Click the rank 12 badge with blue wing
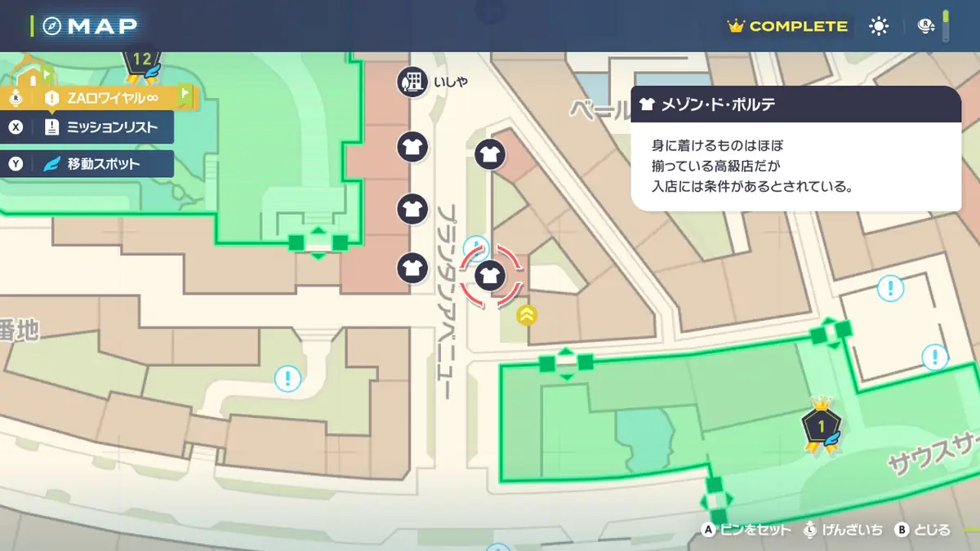The height and width of the screenshot is (551, 980). tap(142, 65)
